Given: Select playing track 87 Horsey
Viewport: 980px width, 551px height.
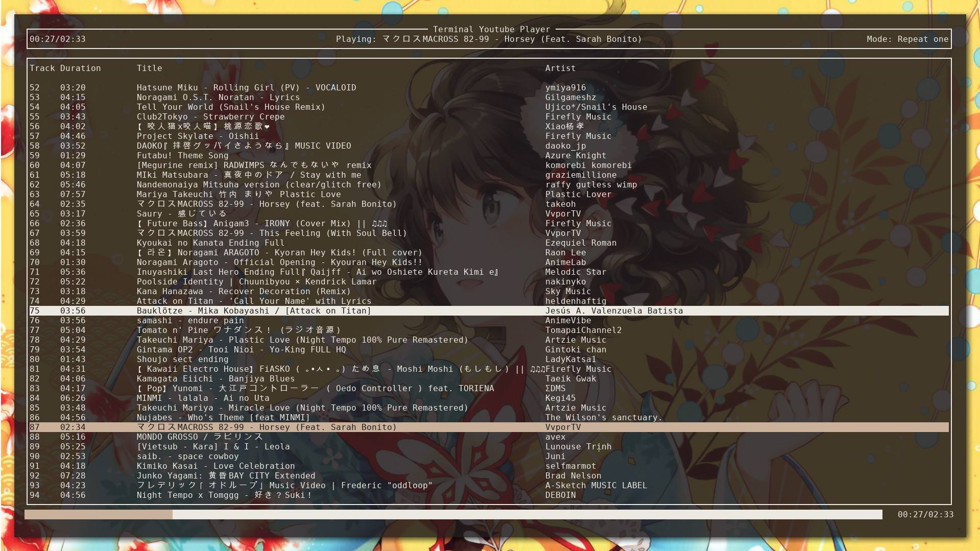Looking at the screenshot, I should [266, 427].
